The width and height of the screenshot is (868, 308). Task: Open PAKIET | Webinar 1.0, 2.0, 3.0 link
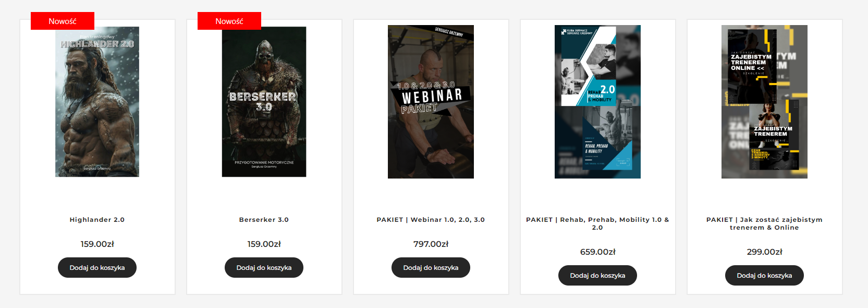tap(431, 220)
